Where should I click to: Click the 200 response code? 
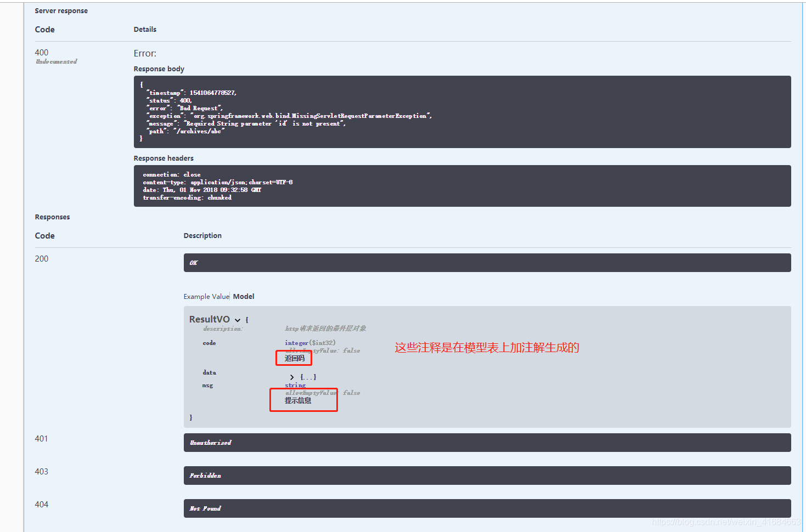[42, 259]
